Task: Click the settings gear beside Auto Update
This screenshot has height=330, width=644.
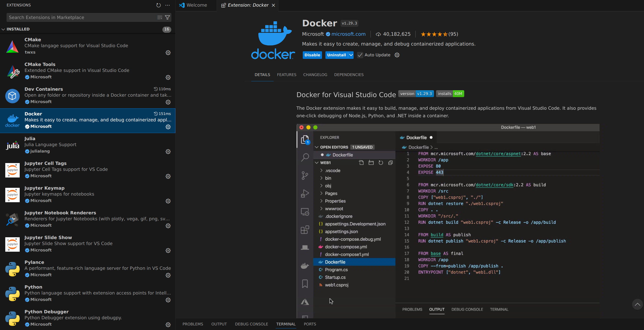Action: (397, 55)
